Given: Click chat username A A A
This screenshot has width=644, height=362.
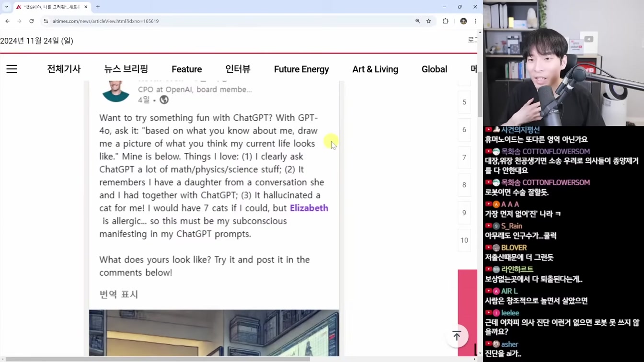Looking at the screenshot, I should 510,204.
